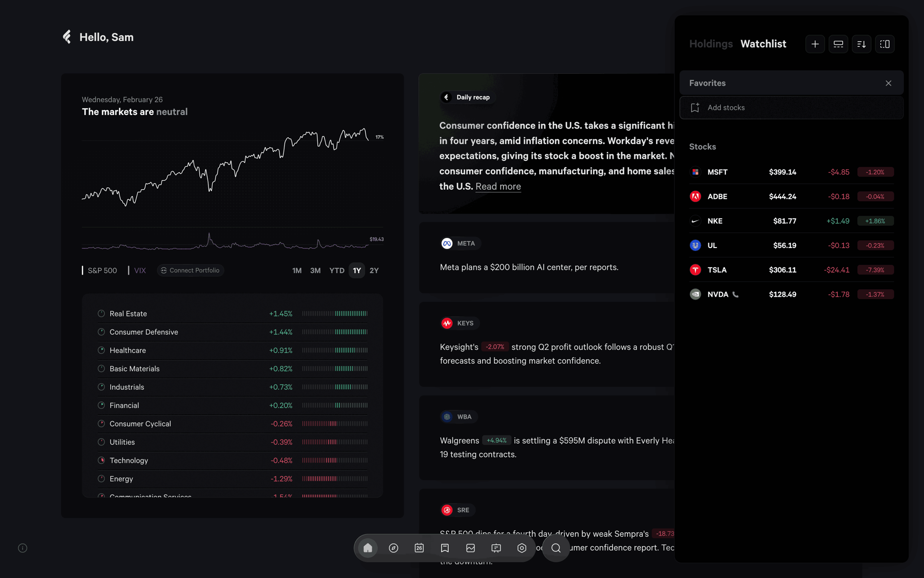Image resolution: width=924 pixels, height=578 pixels.
Task: Click the Nike logo icon
Action: click(x=695, y=221)
